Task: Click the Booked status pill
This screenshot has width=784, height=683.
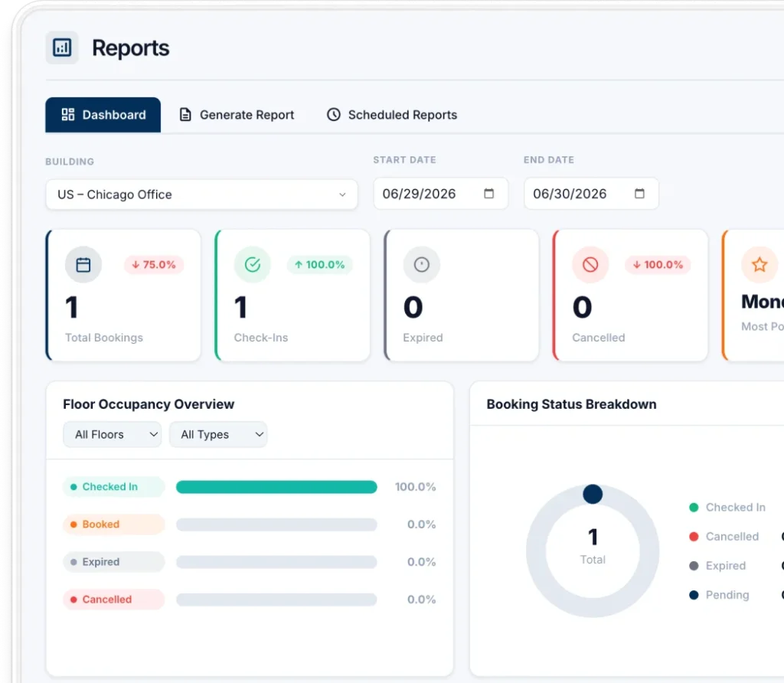Action: click(114, 524)
